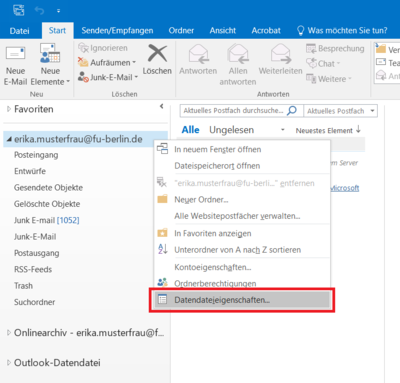Open Junk E-mail [1052] folder
This screenshot has width=400, height=383.
pos(47,220)
